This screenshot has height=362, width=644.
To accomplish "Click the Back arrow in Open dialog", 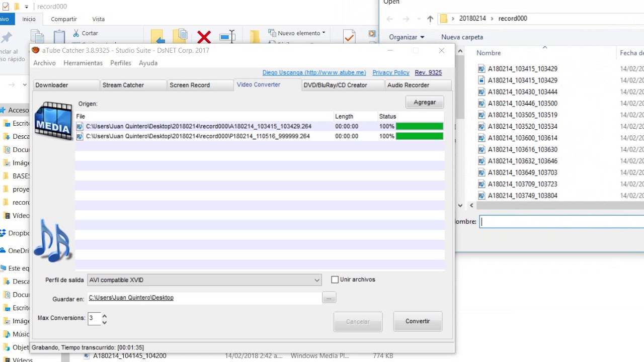I will [x=389, y=19].
